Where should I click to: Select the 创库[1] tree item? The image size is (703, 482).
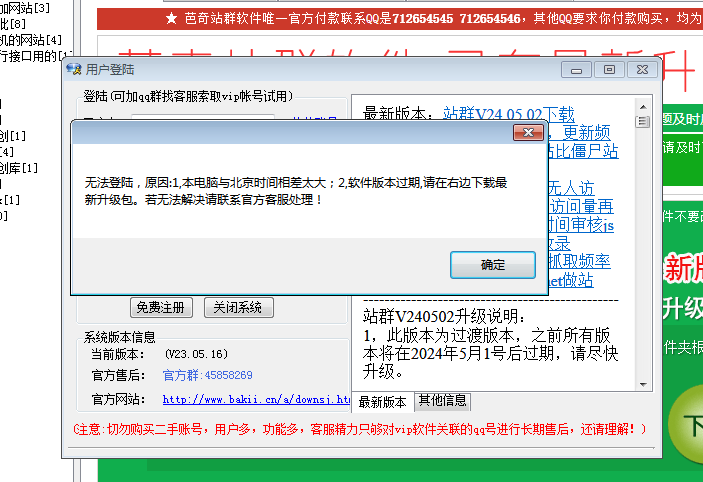pos(19,168)
